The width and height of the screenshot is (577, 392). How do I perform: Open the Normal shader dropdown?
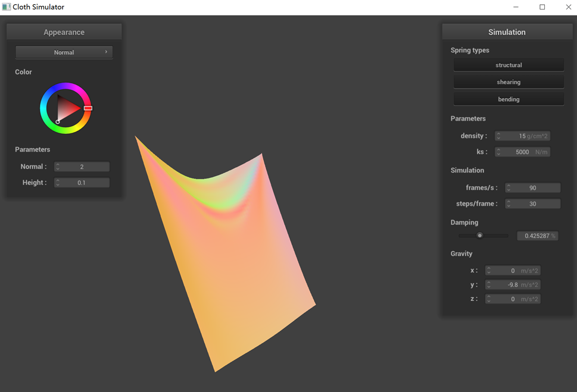[64, 52]
